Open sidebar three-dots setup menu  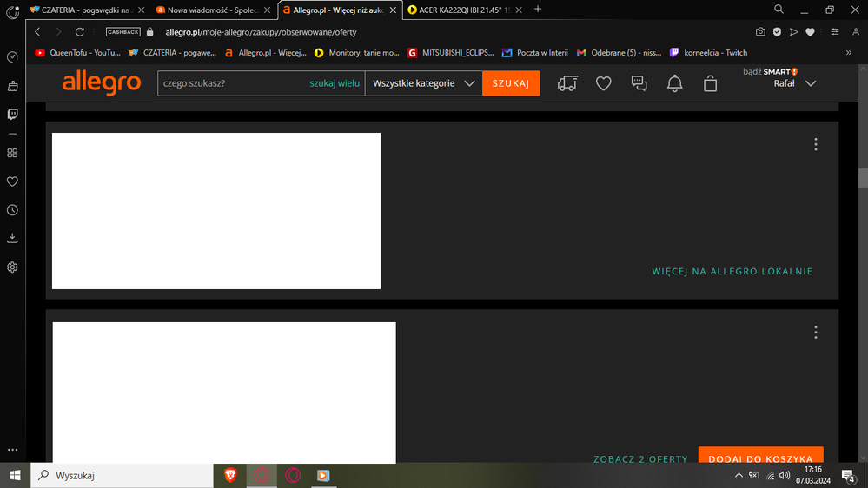pyautogui.click(x=12, y=450)
